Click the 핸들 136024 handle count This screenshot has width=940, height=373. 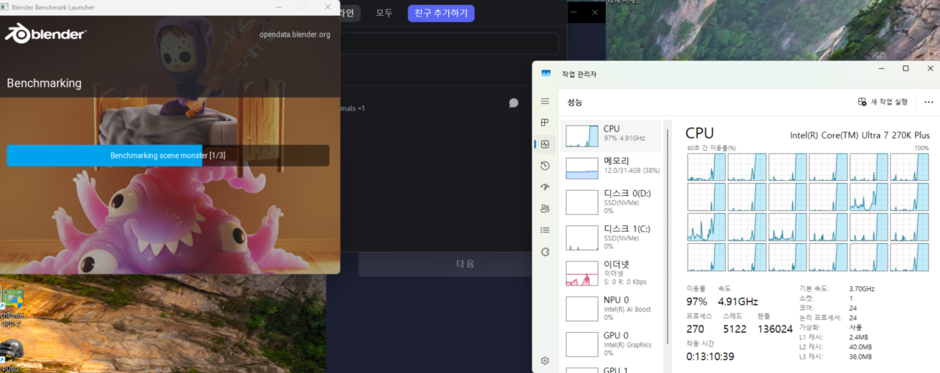pyautogui.click(x=775, y=329)
